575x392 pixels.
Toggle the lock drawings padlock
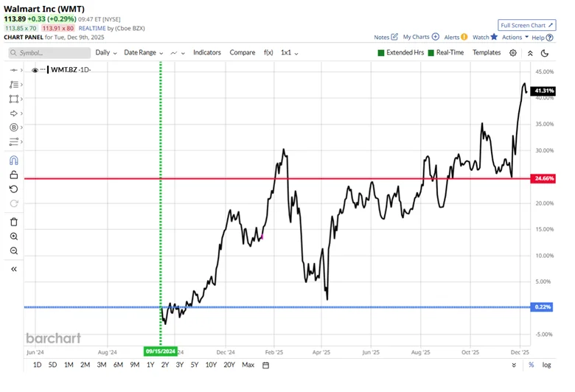coord(13,175)
